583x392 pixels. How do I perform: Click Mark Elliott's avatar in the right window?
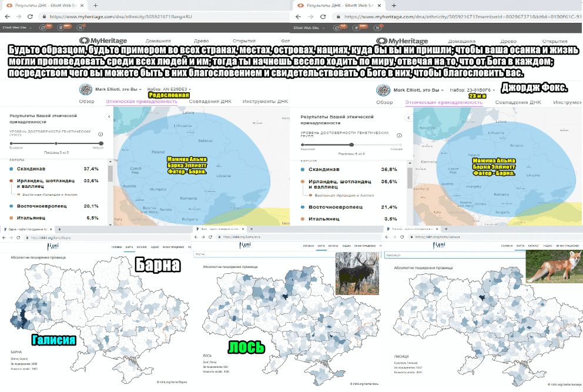tap(383, 91)
